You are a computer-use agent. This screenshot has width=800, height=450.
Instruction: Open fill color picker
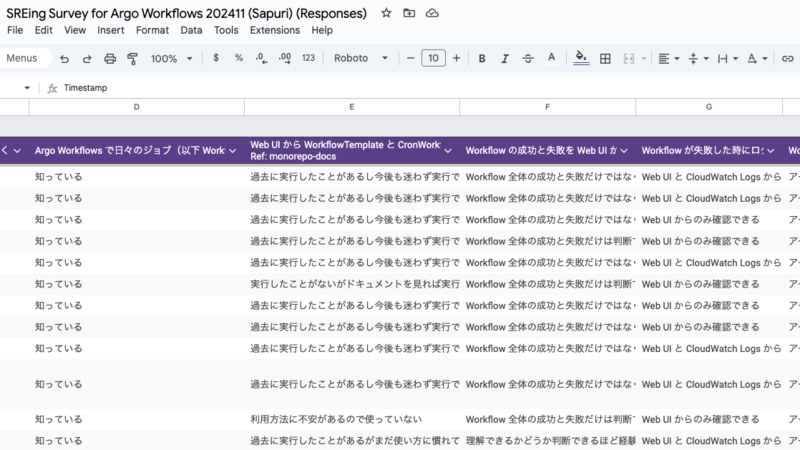[581, 58]
